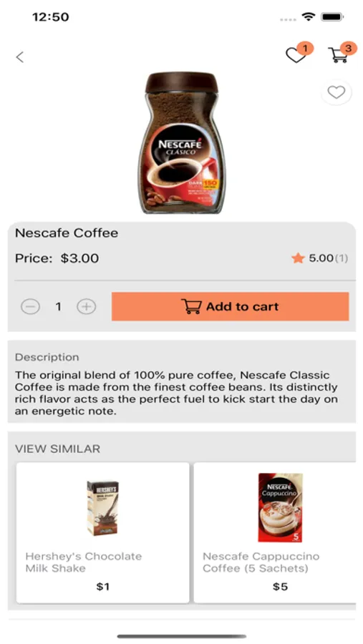Open the Hershey's Chocolate Milk Shake thumbnail
363x644 pixels.
(103, 508)
